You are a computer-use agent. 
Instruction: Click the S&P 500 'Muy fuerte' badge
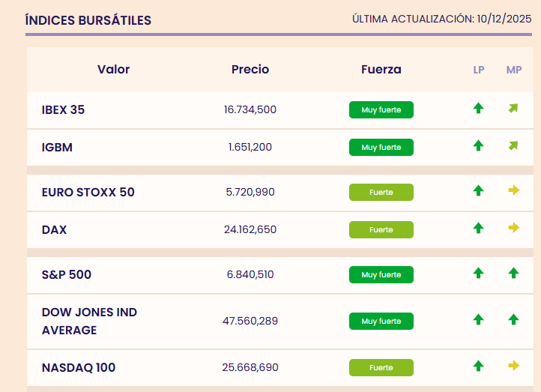381,274
